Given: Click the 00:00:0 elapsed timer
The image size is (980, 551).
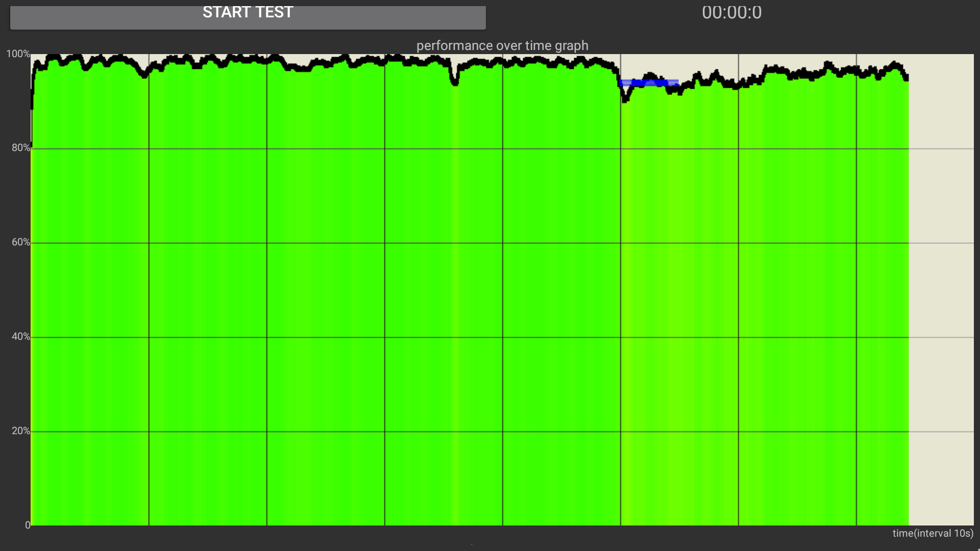Looking at the screenshot, I should [x=731, y=13].
